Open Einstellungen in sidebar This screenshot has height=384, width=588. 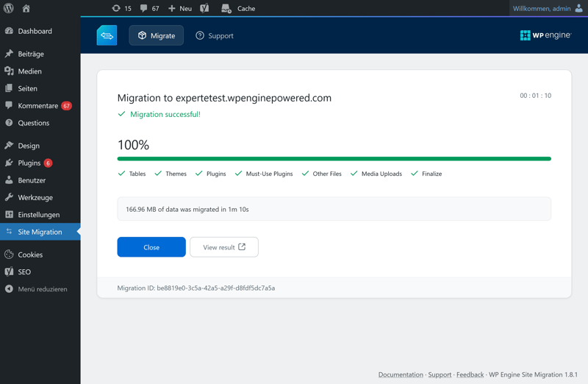(x=40, y=215)
